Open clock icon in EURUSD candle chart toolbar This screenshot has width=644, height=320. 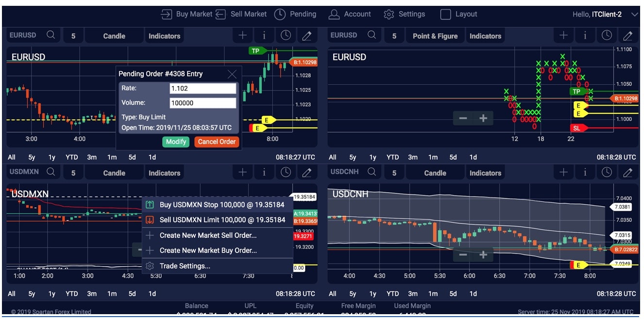point(286,35)
